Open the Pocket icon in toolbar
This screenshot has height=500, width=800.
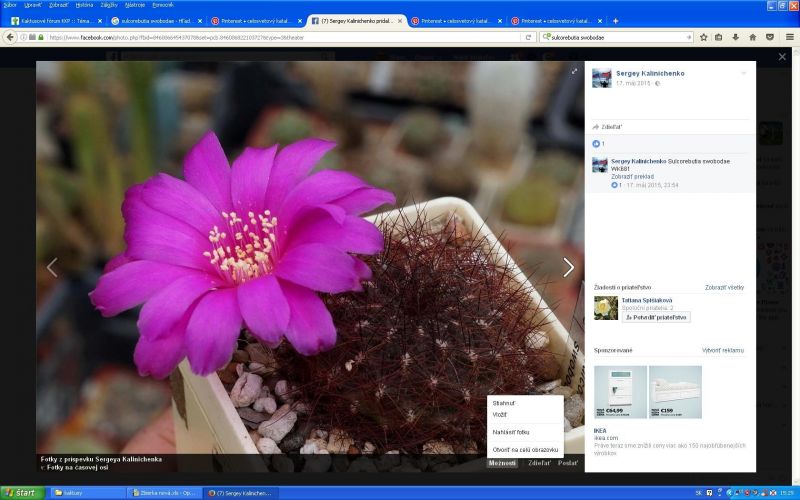770,37
